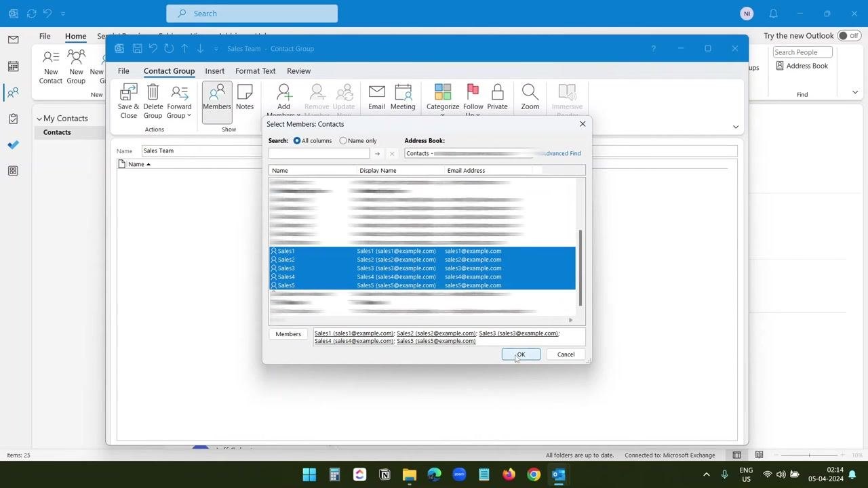Image resolution: width=868 pixels, height=488 pixels.
Task: Open the To Do checkmark icon in the sidebar
Action: pyautogui.click(x=13, y=144)
